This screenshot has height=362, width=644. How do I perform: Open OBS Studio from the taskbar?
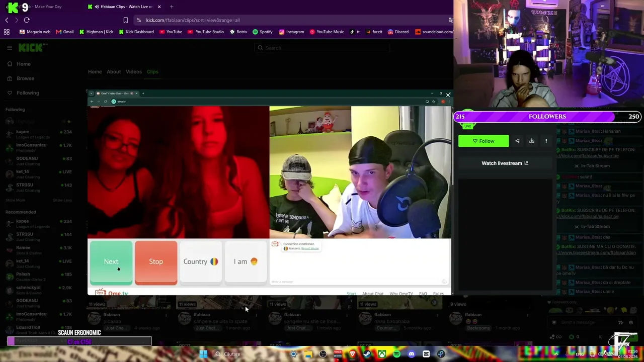point(323,354)
